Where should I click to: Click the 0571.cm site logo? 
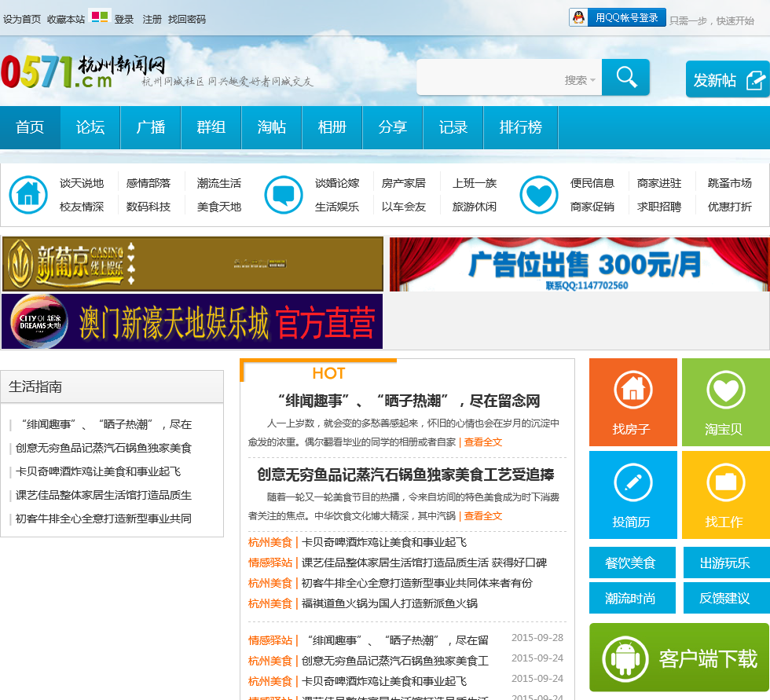(x=83, y=71)
